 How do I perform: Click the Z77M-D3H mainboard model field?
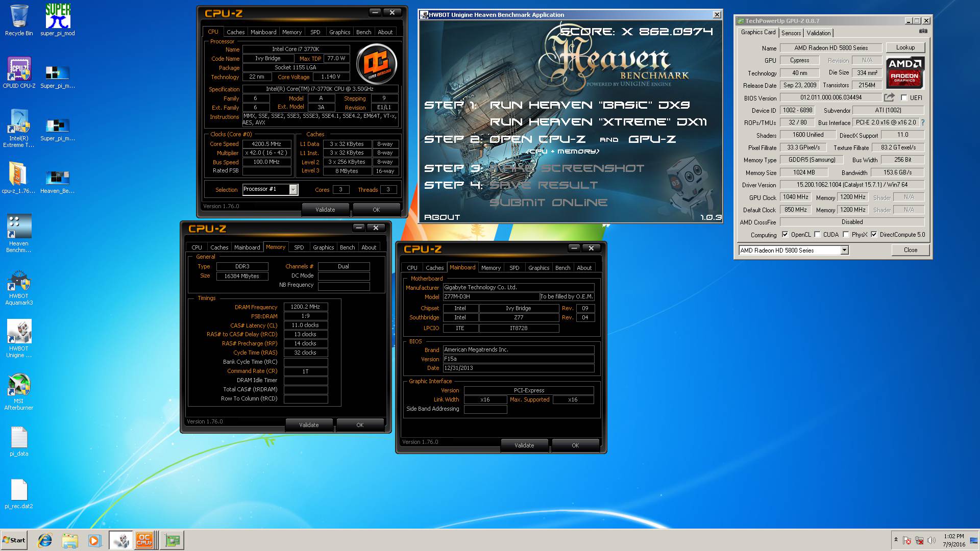click(x=491, y=296)
